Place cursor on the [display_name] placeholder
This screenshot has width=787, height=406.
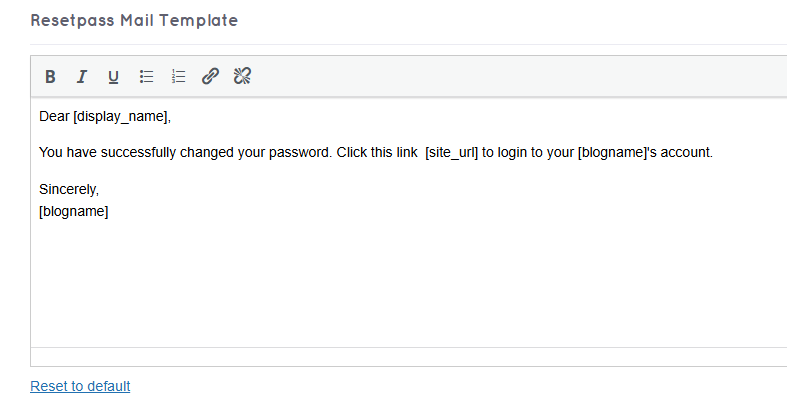pos(120,116)
